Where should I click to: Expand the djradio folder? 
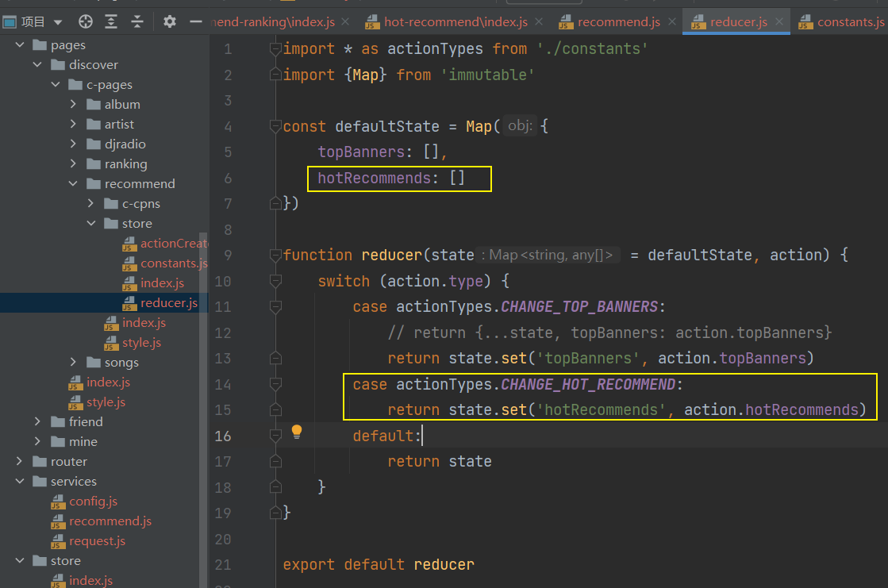pos(73,144)
